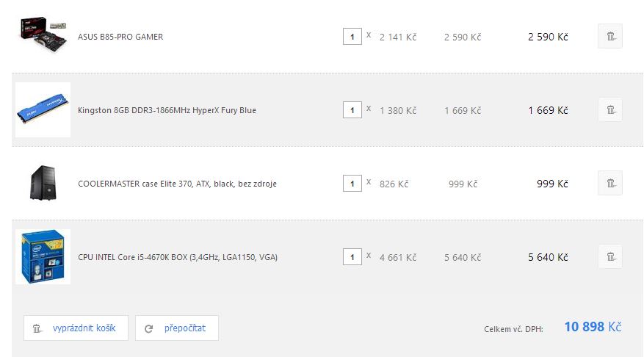This screenshot has width=644, height=357.
Task: Click trash icon inside vyprázdnit košík button
Action: 37,328
